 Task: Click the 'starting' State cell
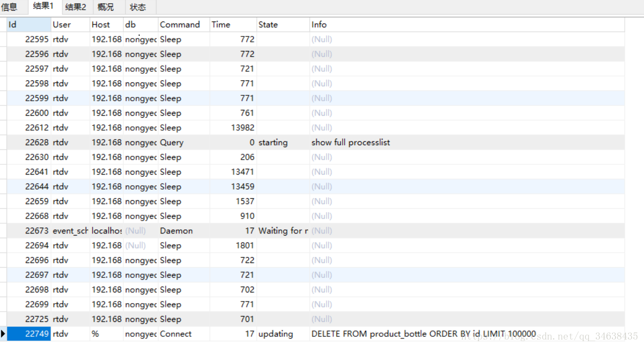[x=283, y=142]
